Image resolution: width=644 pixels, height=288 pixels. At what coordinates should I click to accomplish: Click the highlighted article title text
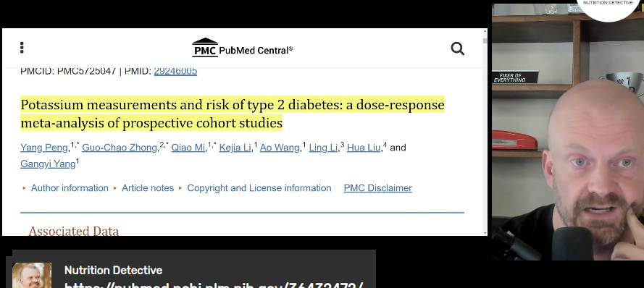pyautogui.click(x=233, y=114)
